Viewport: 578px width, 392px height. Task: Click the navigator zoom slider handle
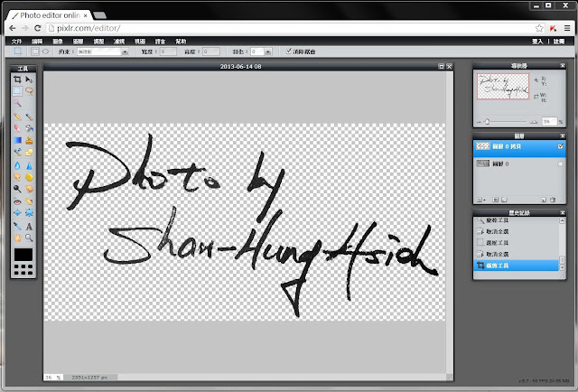pos(487,121)
